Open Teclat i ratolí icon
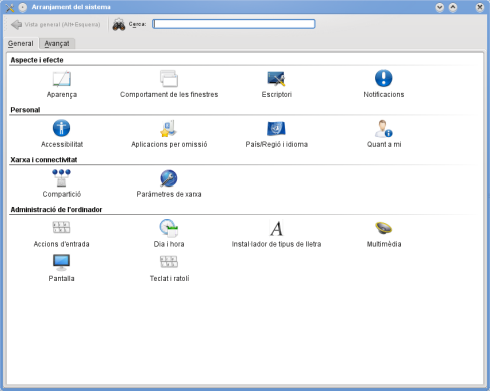 (169, 262)
